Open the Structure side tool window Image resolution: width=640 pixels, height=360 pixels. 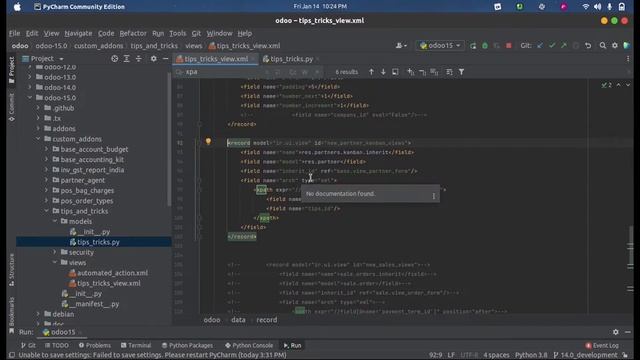11,270
